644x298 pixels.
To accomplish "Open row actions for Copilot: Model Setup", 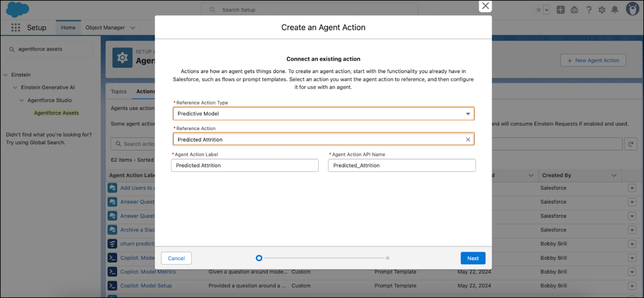I will pos(632,286).
